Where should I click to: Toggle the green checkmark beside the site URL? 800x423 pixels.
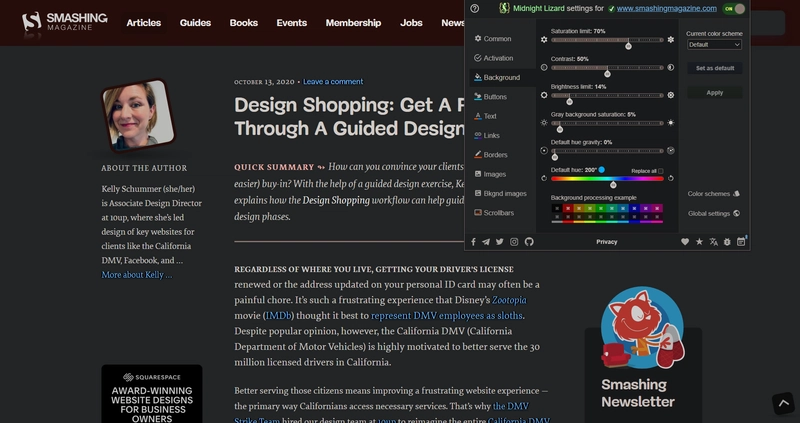[x=611, y=9]
